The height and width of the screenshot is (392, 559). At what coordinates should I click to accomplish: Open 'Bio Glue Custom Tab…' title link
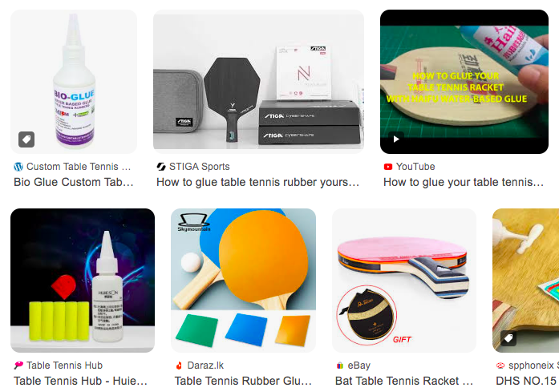tap(74, 182)
